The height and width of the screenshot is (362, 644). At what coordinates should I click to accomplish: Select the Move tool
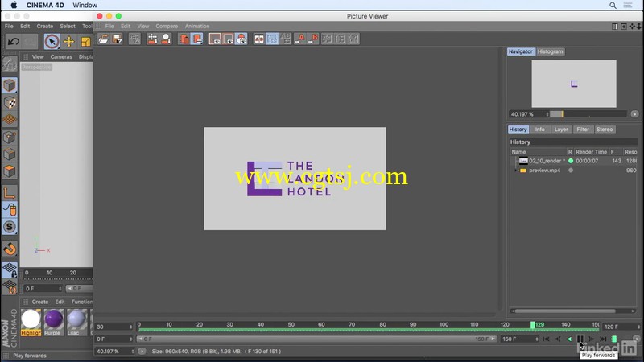point(69,42)
